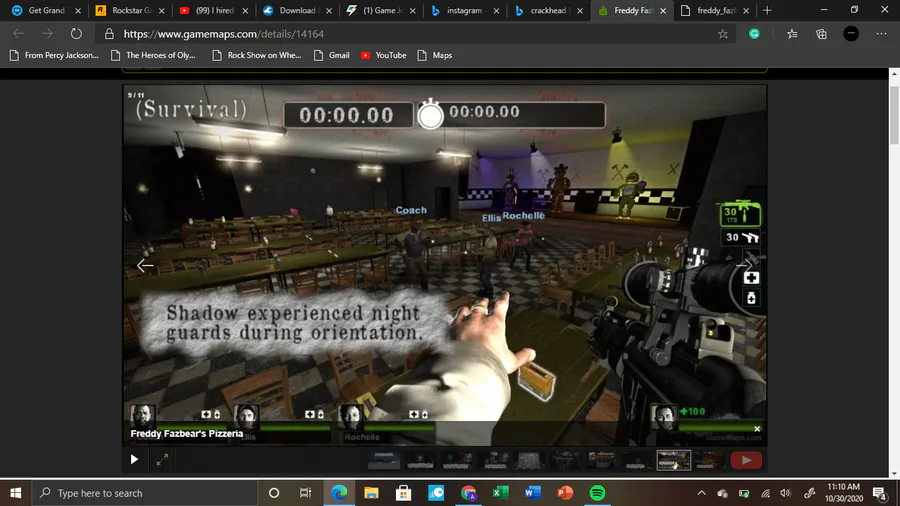Open the battery status tray icon
Image resolution: width=900 pixels, height=506 pixels.
[744, 493]
